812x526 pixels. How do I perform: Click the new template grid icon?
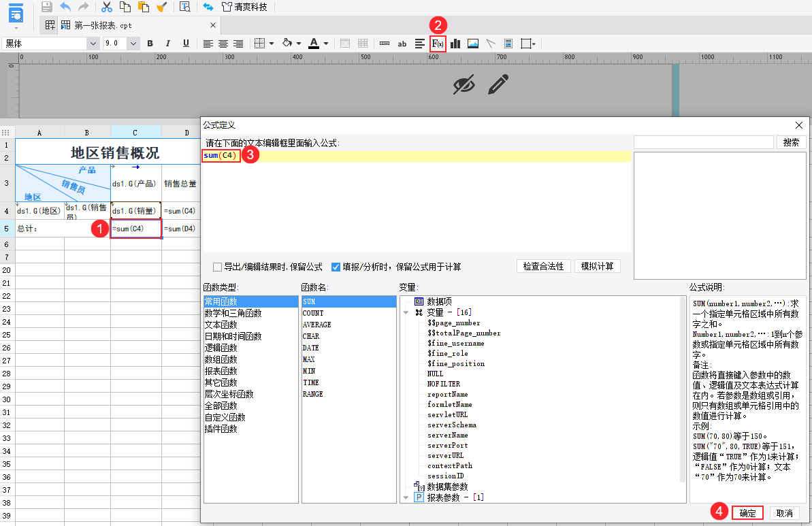coord(50,25)
